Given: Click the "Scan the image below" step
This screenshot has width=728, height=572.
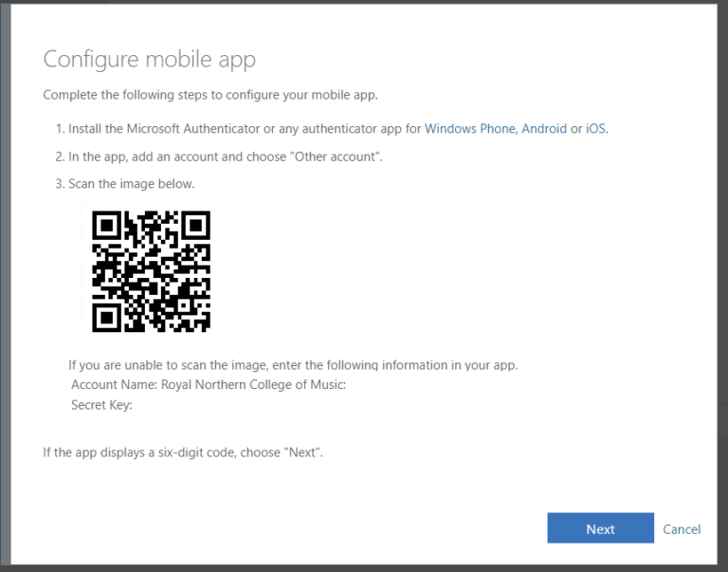Looking at the screenshot, I should click(x=131, y=184).
